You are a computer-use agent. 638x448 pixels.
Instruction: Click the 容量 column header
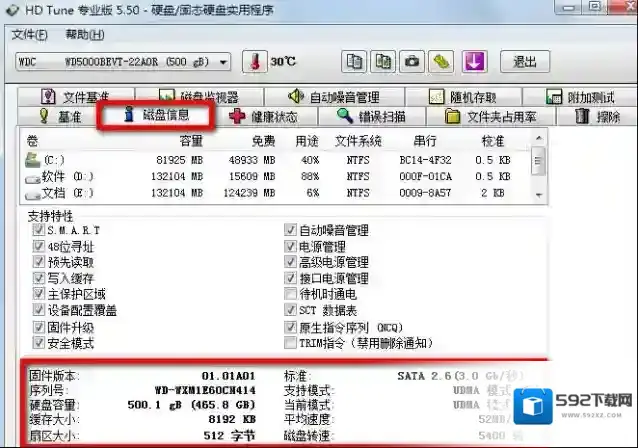[x=191, y=141]
